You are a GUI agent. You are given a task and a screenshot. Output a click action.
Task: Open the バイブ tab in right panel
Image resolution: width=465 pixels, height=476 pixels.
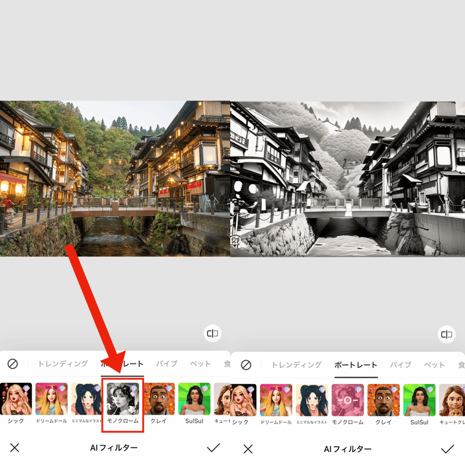400,365
